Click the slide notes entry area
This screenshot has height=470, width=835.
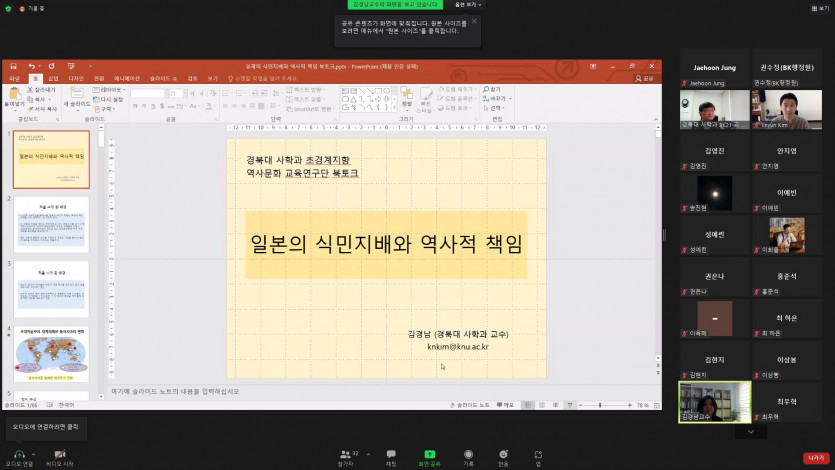(x=382, y=391)
